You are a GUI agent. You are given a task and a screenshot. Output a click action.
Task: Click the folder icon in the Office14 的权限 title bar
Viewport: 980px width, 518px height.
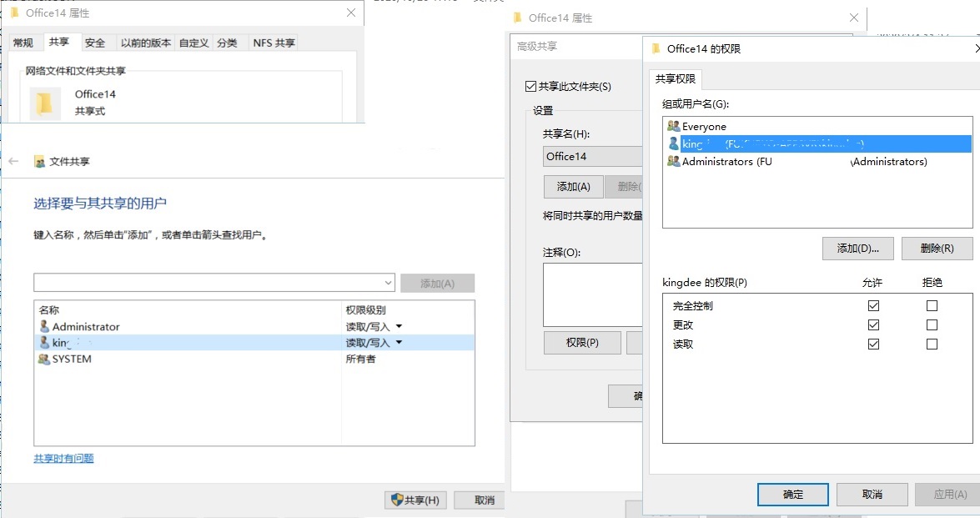pyautogui.click(x=656, y=48)
